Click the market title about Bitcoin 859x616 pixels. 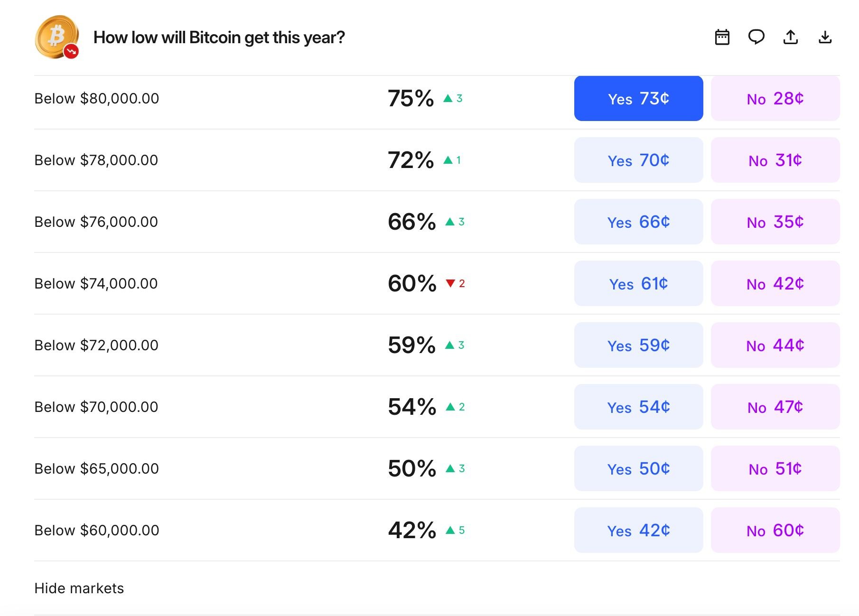click(219, 37)
